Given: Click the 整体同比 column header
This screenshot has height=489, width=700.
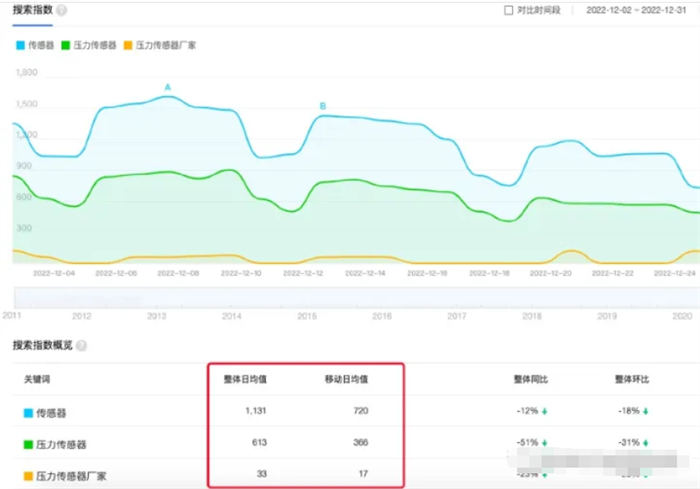Looking at the screenshot, I should pos(534,379).
